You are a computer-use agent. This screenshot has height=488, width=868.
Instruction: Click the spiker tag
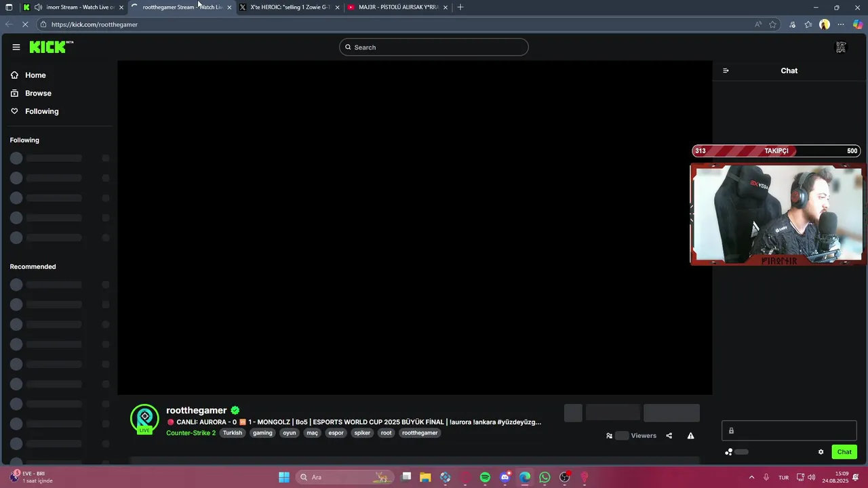click(x=362, y=433)
